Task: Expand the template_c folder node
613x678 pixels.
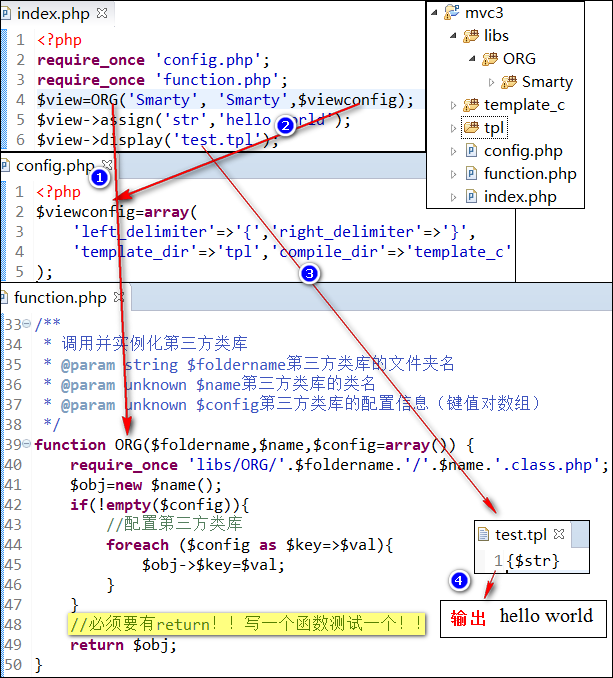Action: 453,105
